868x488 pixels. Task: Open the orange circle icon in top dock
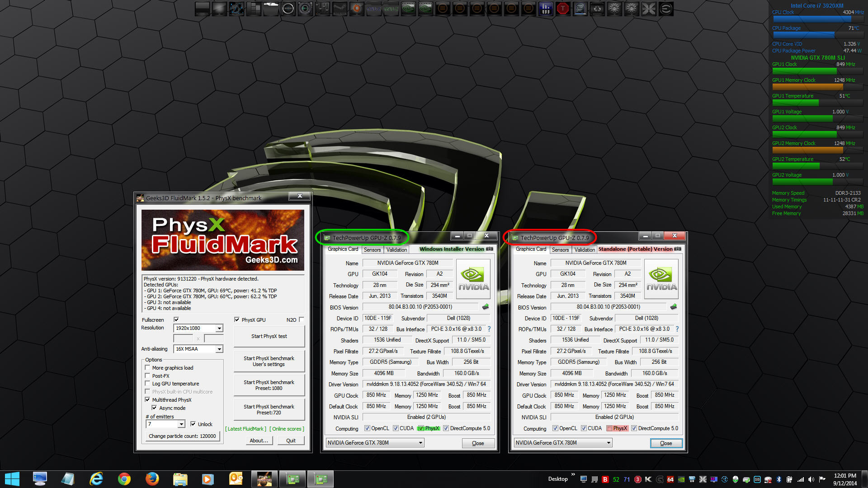coord(357,9)
